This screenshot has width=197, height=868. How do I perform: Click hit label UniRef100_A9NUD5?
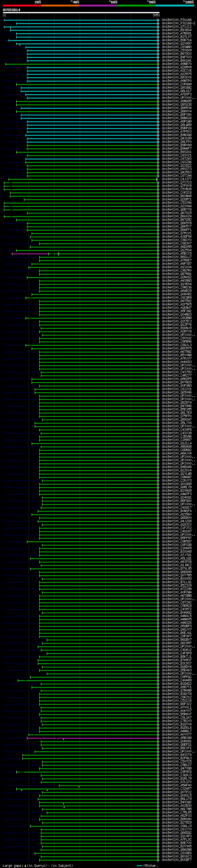coord(176,101)
